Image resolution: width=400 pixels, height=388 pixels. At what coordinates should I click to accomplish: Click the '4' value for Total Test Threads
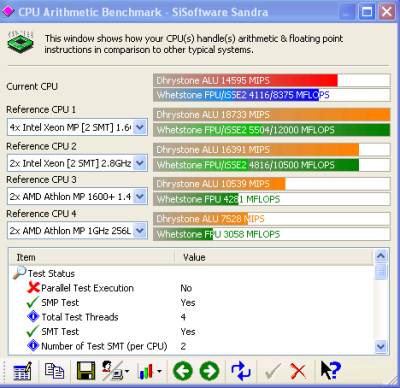(183, 317)
